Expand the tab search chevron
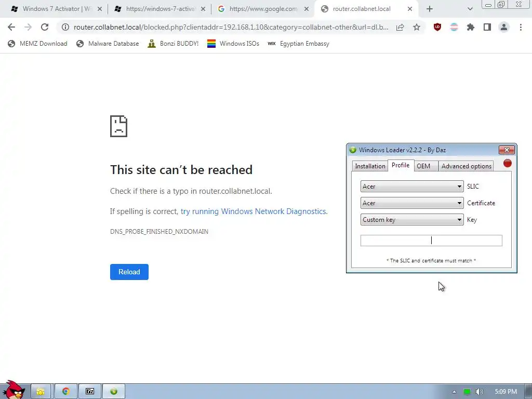This screenshot has width=532, height=399. click(x=470, y=9)
